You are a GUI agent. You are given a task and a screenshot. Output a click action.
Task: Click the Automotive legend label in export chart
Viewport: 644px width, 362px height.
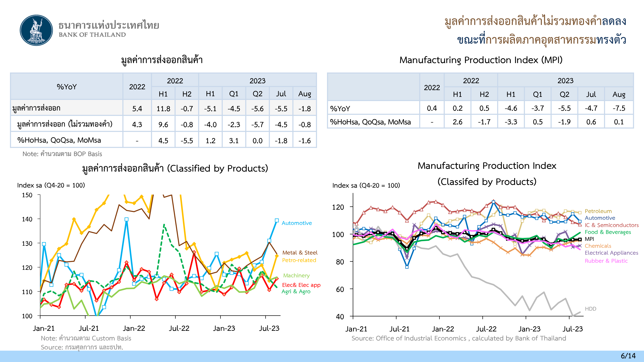(x=297, y=223)
